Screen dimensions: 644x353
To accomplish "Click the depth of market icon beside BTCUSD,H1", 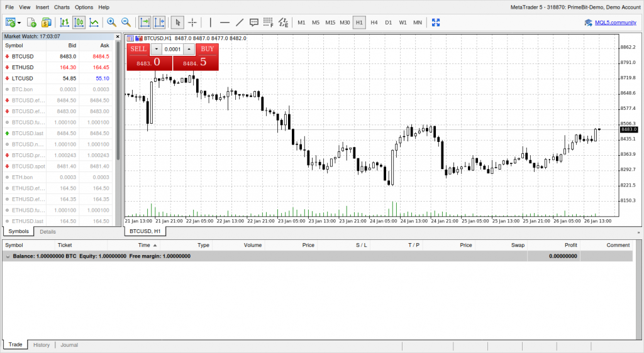I will tap(139, 38).
